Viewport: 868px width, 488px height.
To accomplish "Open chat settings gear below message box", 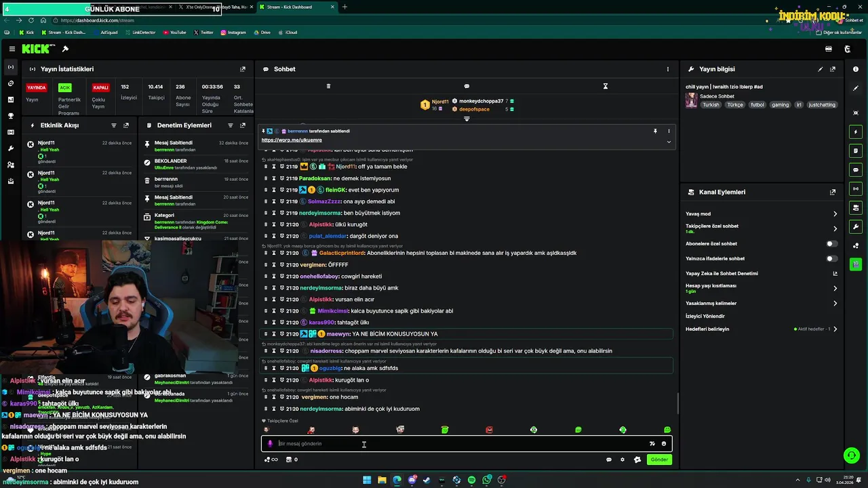I will 623,460.
